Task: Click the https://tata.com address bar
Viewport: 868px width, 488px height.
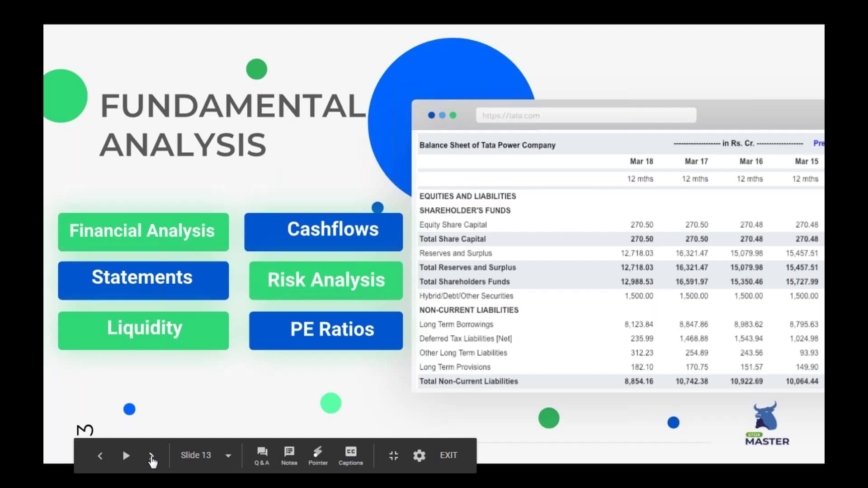Action: 585,115
